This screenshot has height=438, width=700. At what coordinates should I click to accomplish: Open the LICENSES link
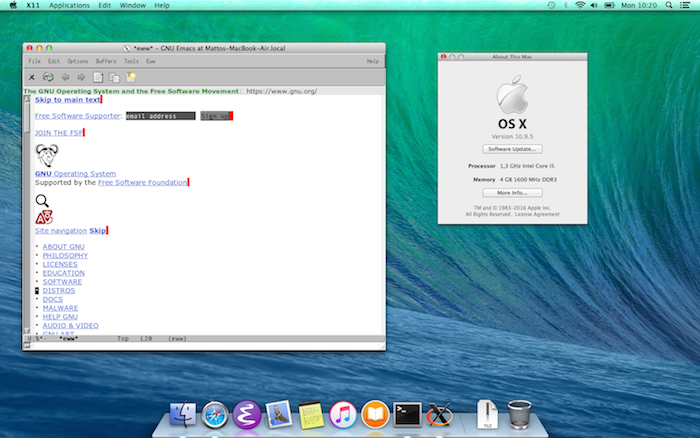click(60, 264)
